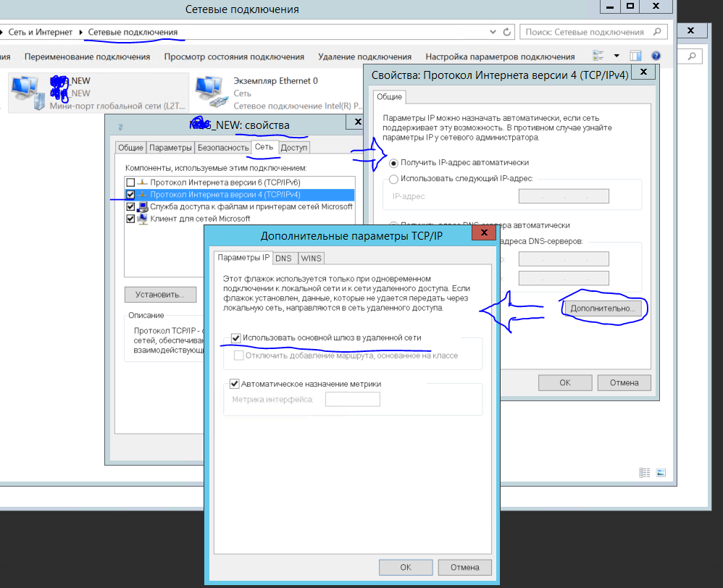Open the help question mark icon
Image resolution: width=723 pixels, height=588 pixels.
tap(656, 56)
